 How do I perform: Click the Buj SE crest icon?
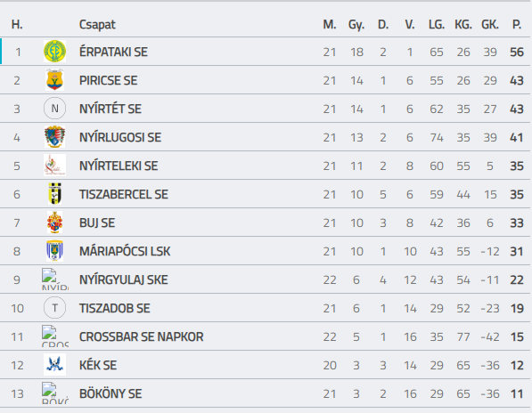(54, 223)
